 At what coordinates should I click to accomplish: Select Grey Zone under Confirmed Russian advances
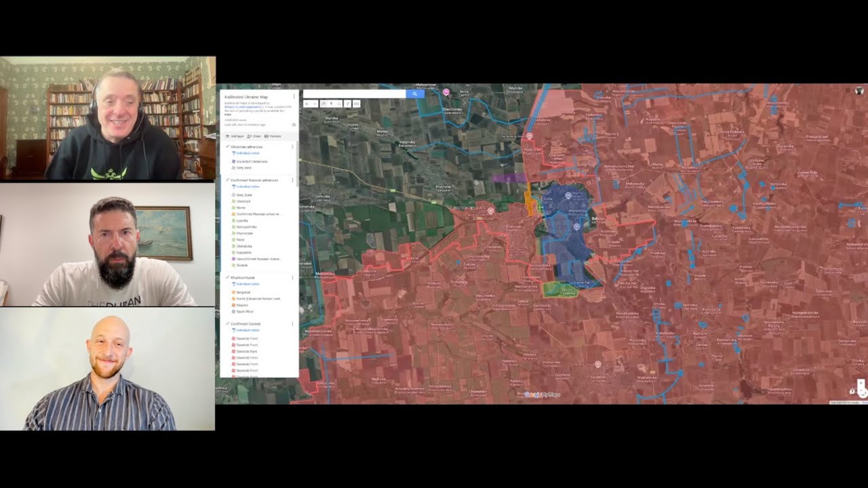(244, 195)
